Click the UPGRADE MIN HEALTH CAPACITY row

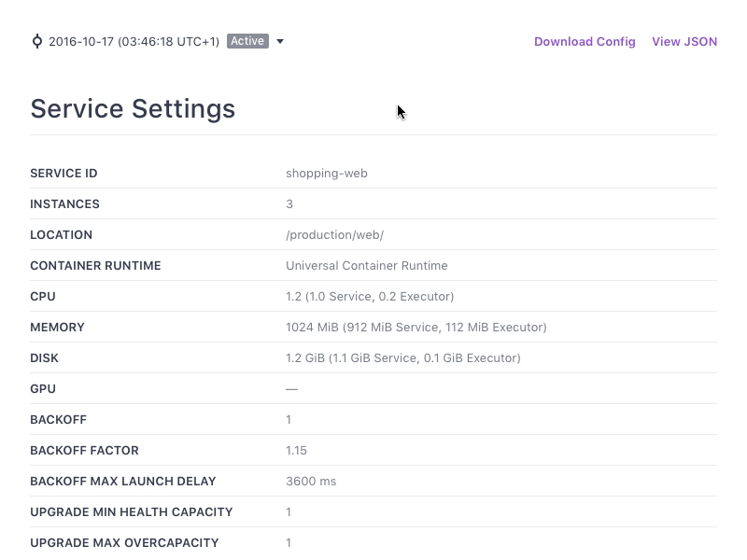coord(132,511)
